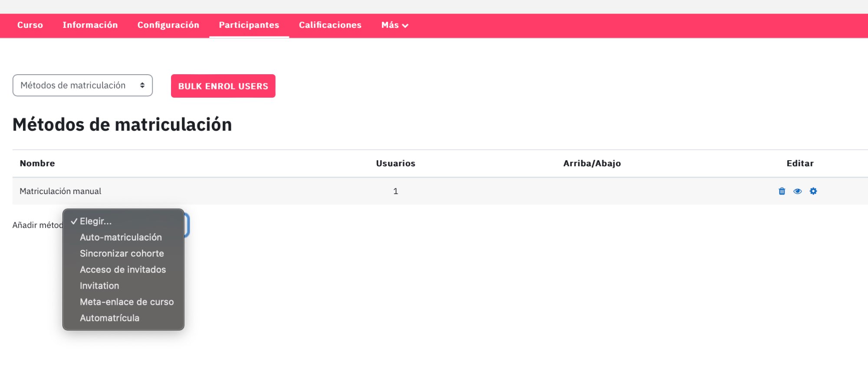Click the BULK ENROL USERS button
The height and width of the screenshot is (366, 868).
click(x=223, y=86)
